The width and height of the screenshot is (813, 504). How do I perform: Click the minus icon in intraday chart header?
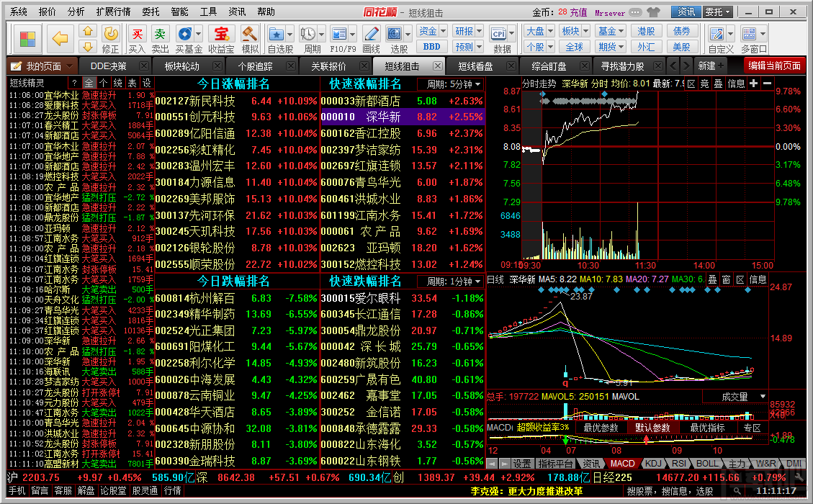768,84
